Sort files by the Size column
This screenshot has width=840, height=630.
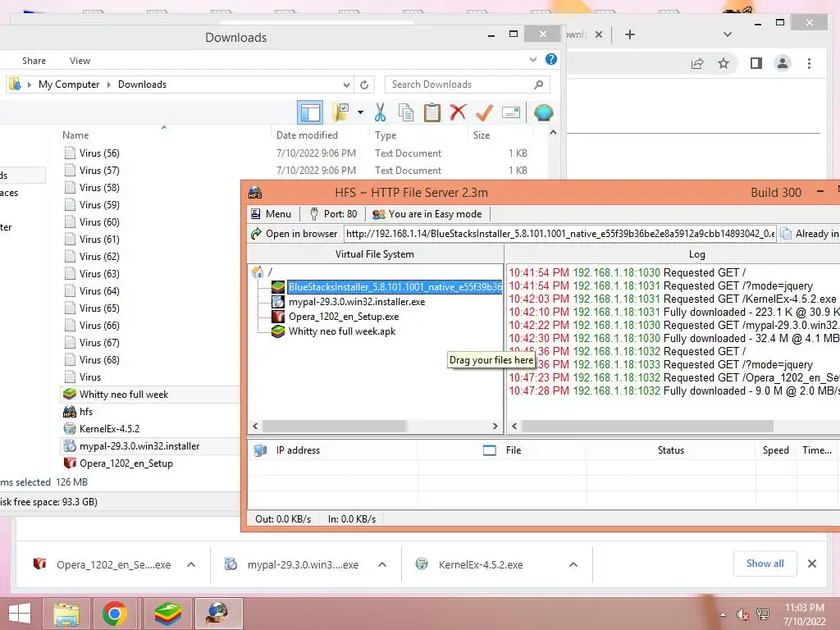pyautogui.click(x=482, y=135)
